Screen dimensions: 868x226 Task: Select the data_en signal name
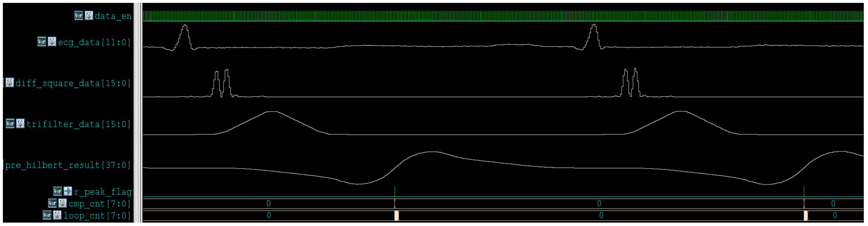[x=113, y=16]
